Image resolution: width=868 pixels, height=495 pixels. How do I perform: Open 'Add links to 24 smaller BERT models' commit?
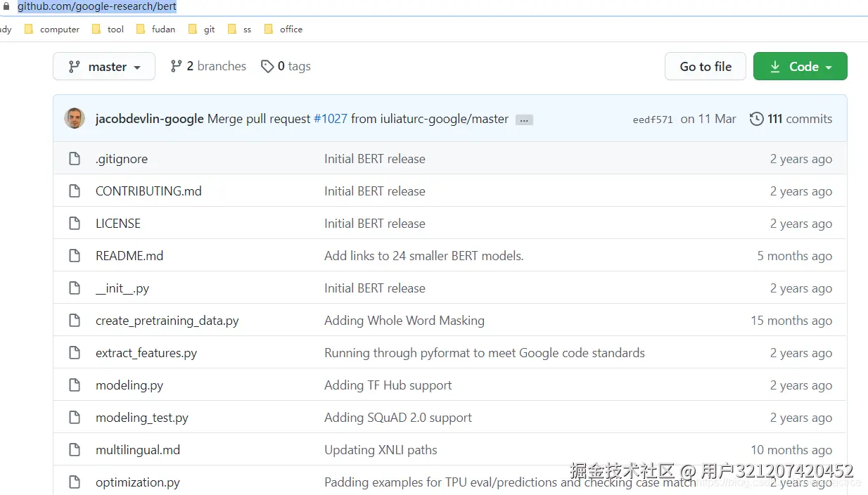tap(424, 256)
